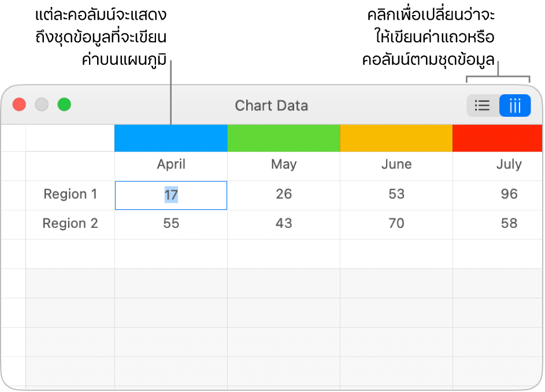Click the June column header cell

click(x=396, y=165)
